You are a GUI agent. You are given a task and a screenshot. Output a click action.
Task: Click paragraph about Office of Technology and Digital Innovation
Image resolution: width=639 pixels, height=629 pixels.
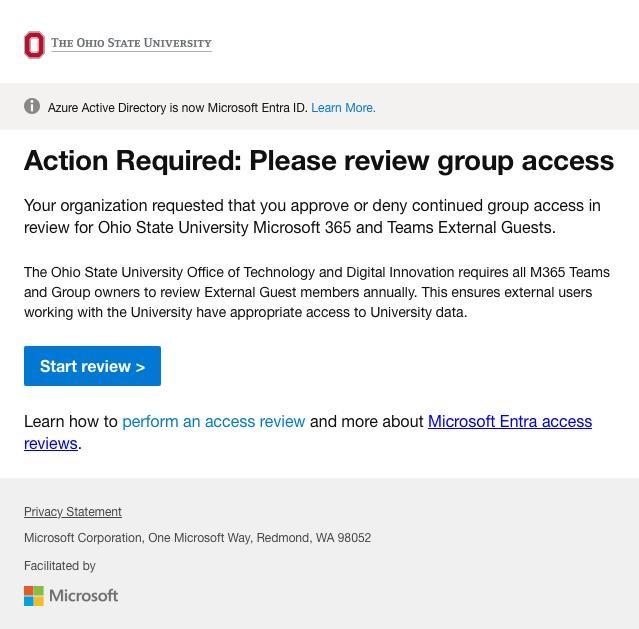pos(317,292)
